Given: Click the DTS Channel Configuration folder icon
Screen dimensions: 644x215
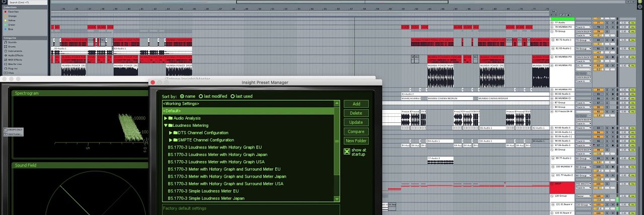Looking at the screenshot, I should (175, 133).
